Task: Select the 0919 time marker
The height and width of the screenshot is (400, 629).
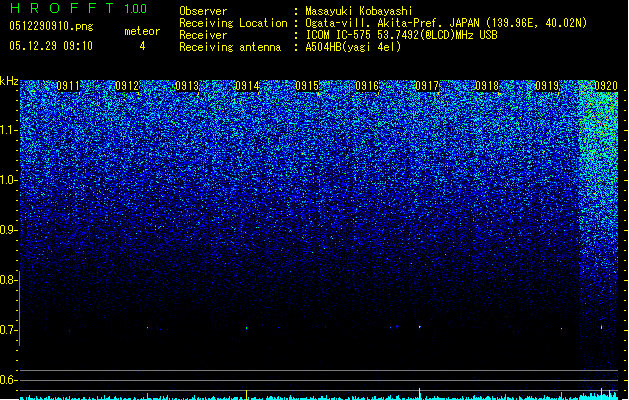Action: click(x=546, y=87)
